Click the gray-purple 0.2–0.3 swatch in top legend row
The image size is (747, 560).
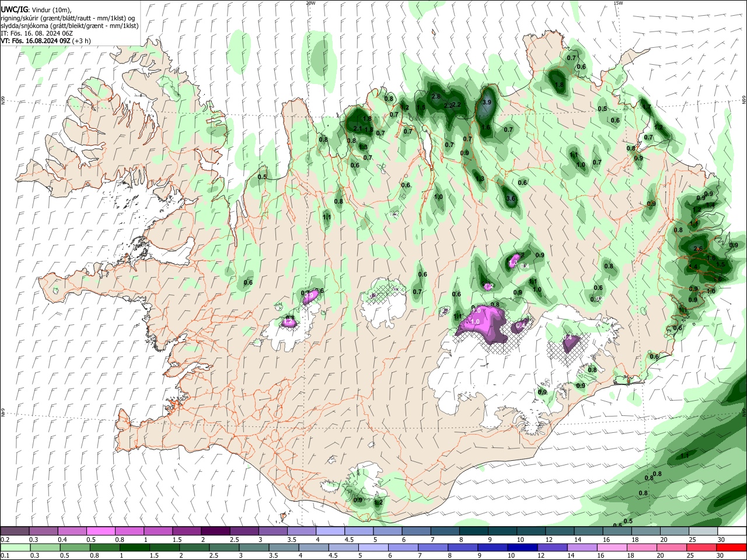coord(15,531)
